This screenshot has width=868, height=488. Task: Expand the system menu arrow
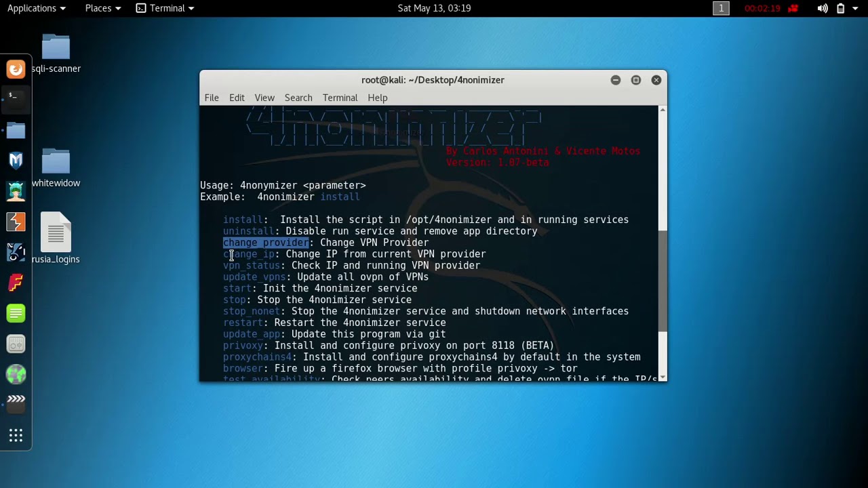856,8
